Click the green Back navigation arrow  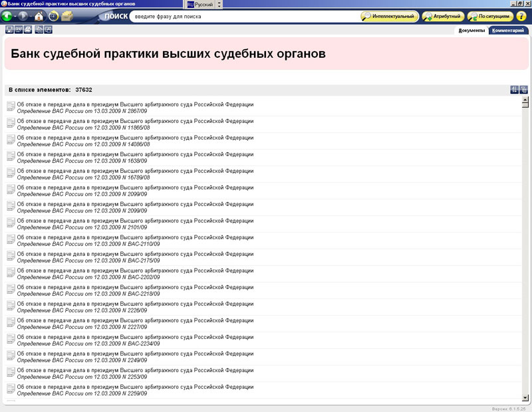(7, 16)
